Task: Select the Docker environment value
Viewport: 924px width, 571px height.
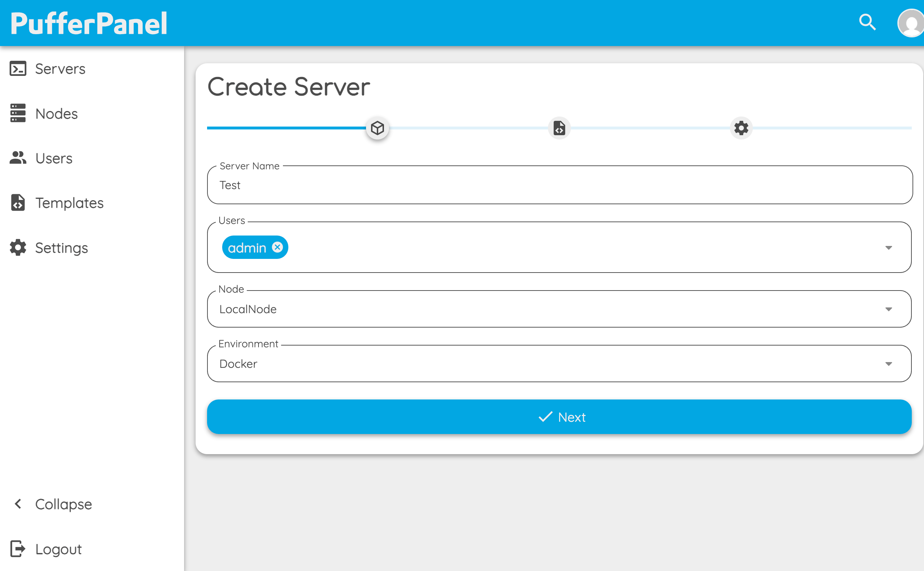Action: (238, 364)
